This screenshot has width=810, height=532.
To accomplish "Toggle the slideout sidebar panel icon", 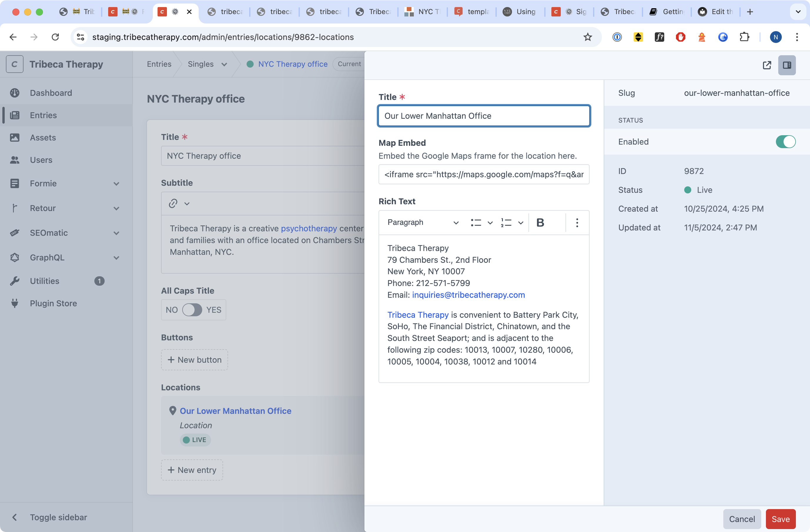I will tap(787, 65).
